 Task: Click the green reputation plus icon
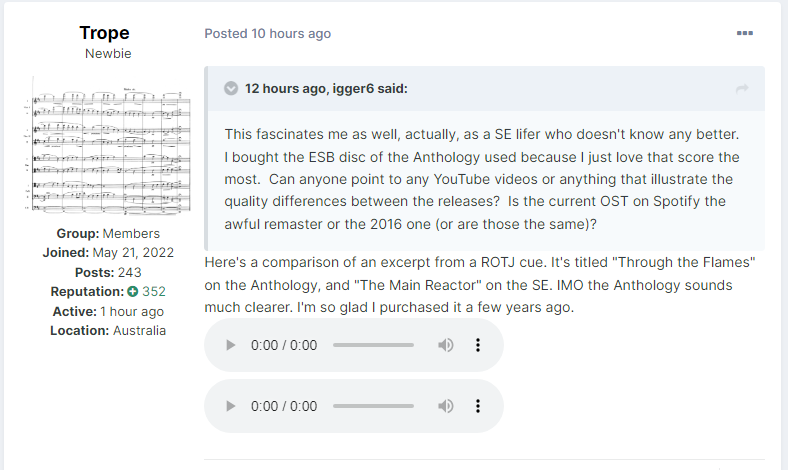pyautogui.click(x=132, y=292)
